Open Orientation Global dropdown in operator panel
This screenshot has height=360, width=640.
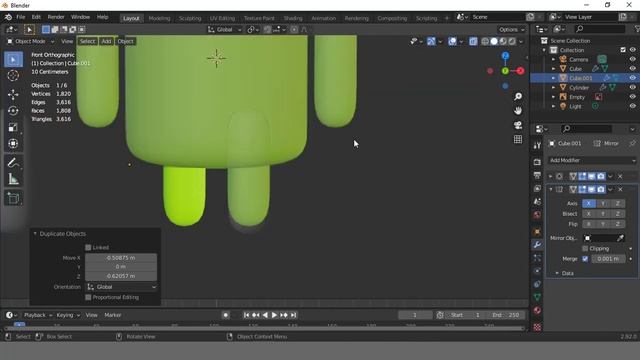(121, 287)
